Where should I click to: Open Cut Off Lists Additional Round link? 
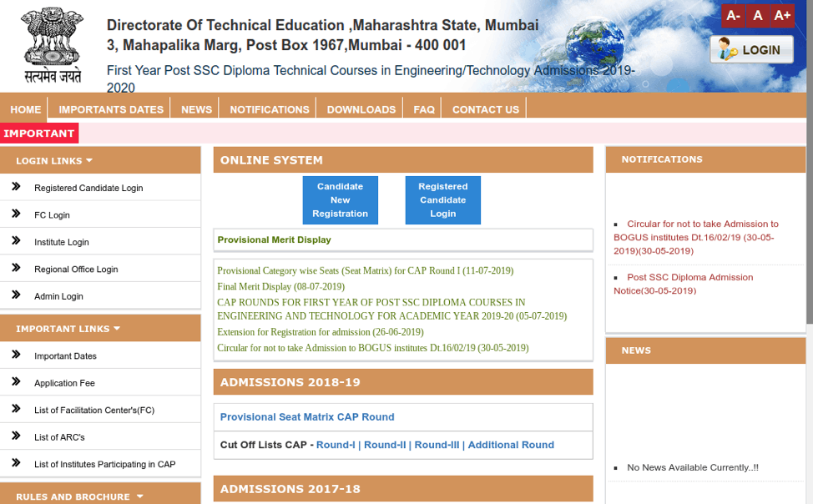coord(511,445)
